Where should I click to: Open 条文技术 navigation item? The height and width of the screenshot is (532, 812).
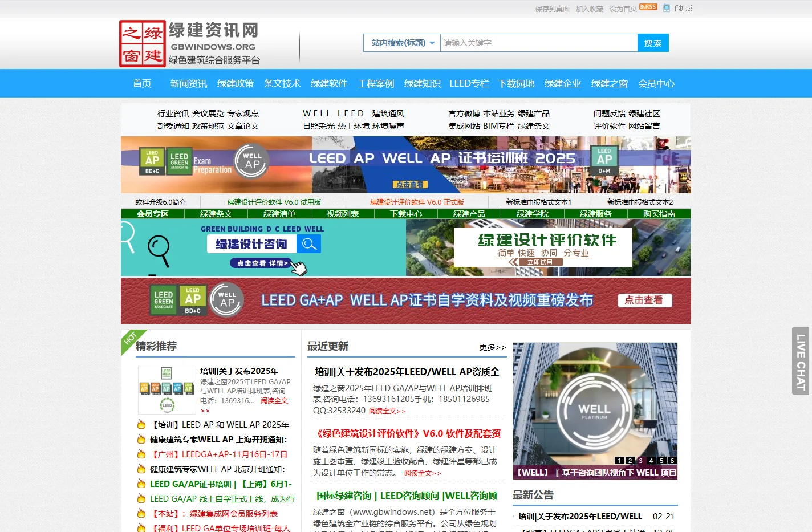(282, 83)
